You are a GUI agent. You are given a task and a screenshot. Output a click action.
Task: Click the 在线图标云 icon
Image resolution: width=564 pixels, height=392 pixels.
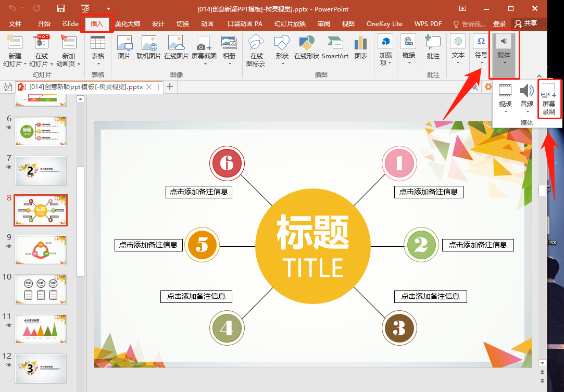(x=256, y=50)
